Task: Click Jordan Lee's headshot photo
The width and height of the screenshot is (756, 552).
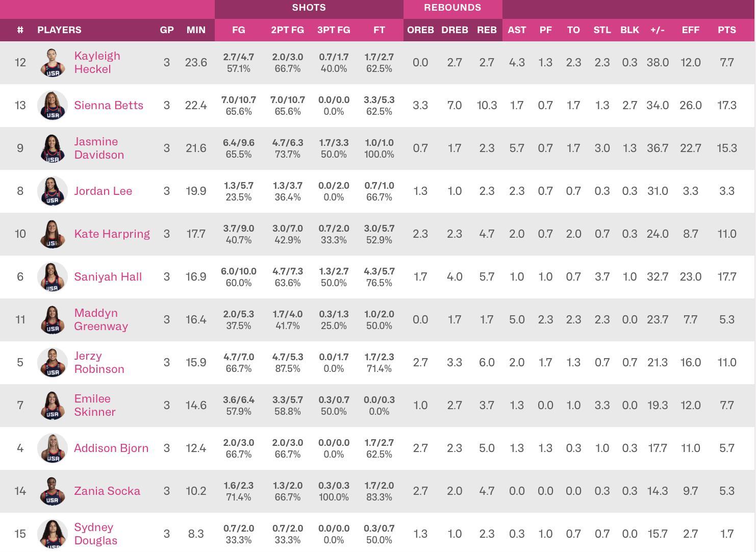Action: 53,191
